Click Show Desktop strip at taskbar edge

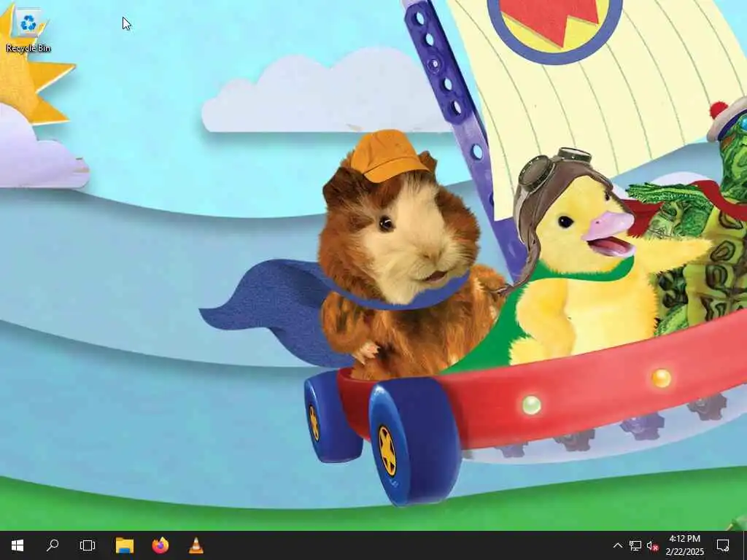click(x=744, y=545)
